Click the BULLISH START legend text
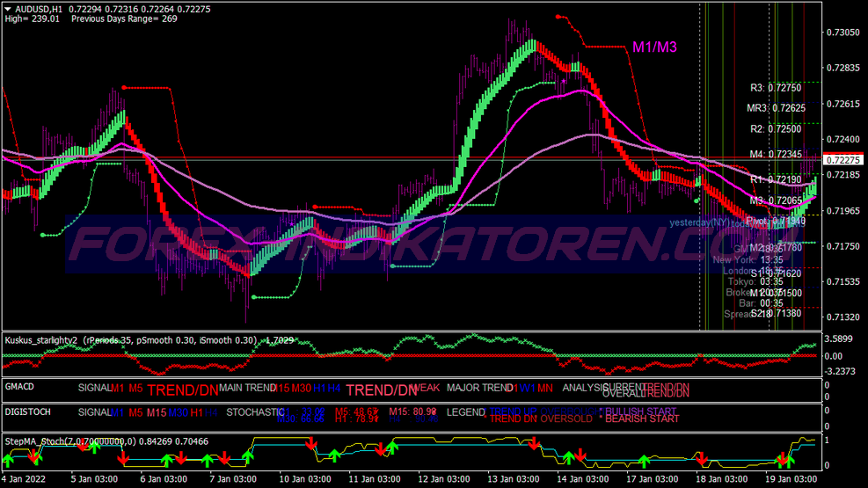The height and width of the screenshot is (488, 868). [x=643, y=412]
